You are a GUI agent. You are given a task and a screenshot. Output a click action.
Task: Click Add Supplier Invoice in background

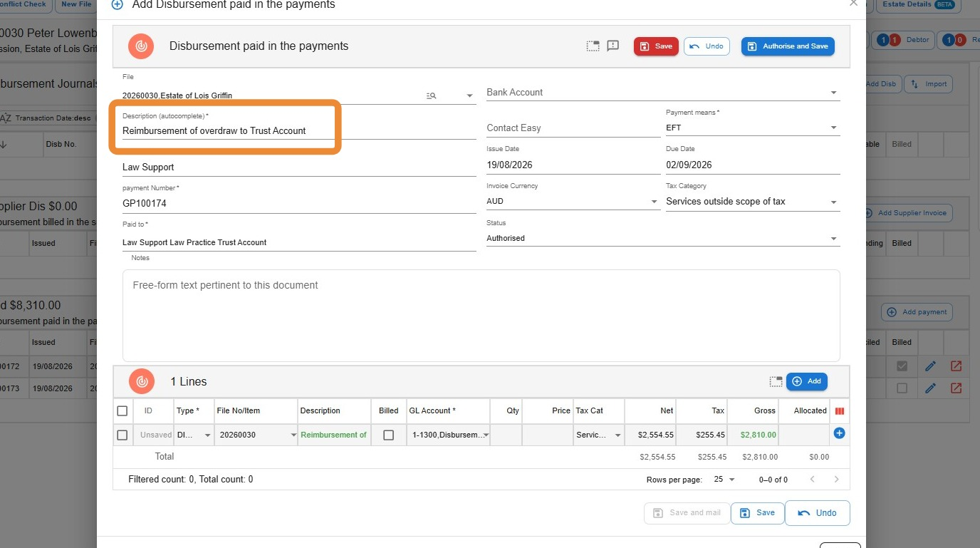[909, 213]
